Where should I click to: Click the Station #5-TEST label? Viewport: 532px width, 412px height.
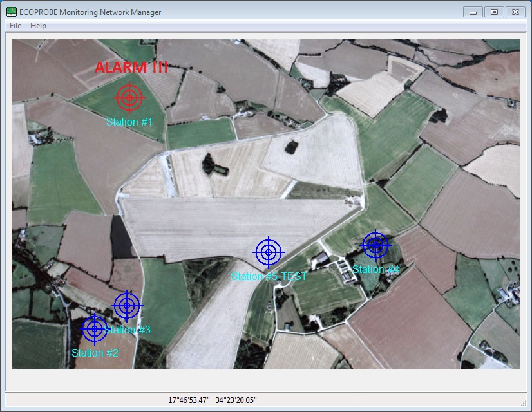point(269,276)
